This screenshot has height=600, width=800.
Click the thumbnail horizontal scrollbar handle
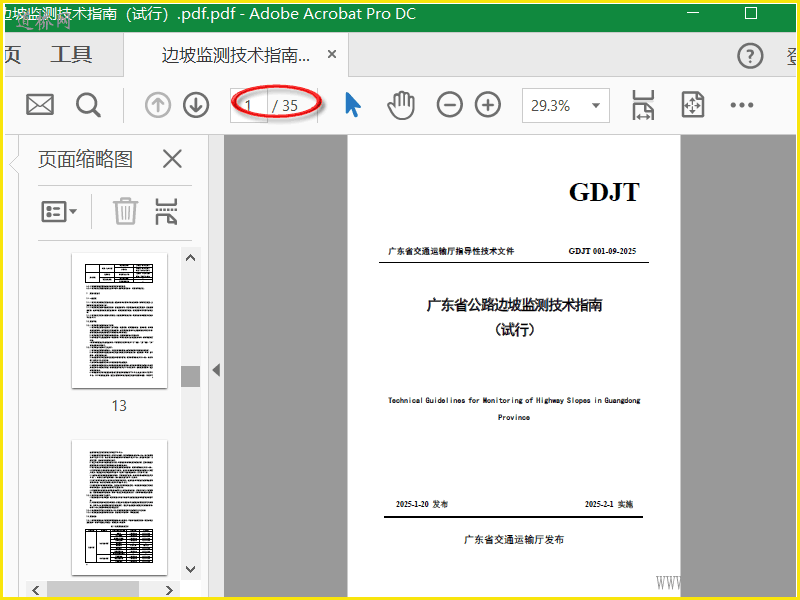[93, 590]
